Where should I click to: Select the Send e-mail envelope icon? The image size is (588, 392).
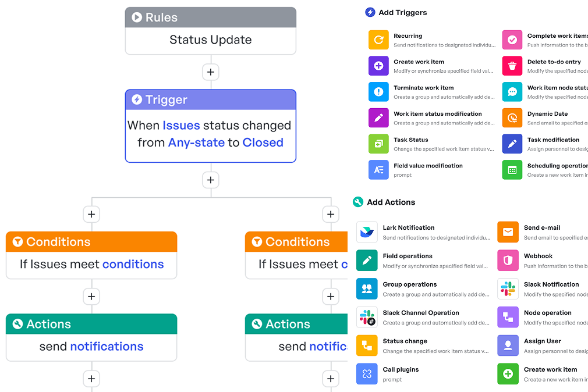click(x=508, y=232)
